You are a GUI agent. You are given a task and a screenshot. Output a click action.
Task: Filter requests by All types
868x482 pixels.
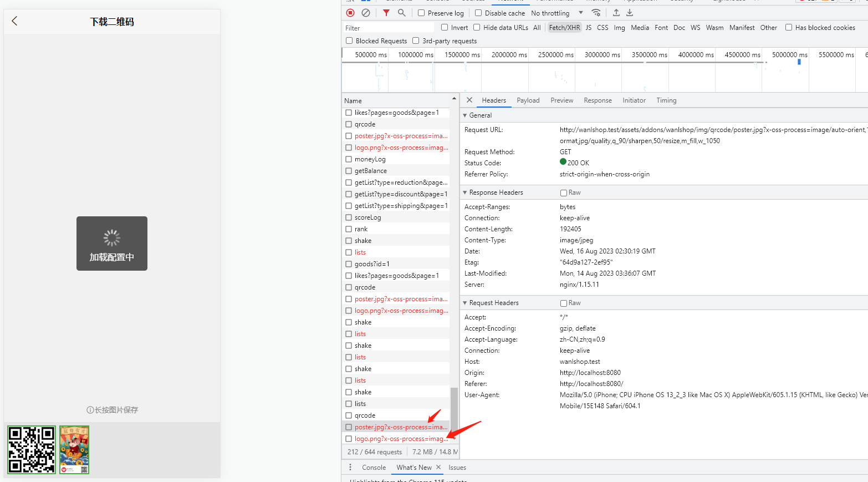point(537,27)
